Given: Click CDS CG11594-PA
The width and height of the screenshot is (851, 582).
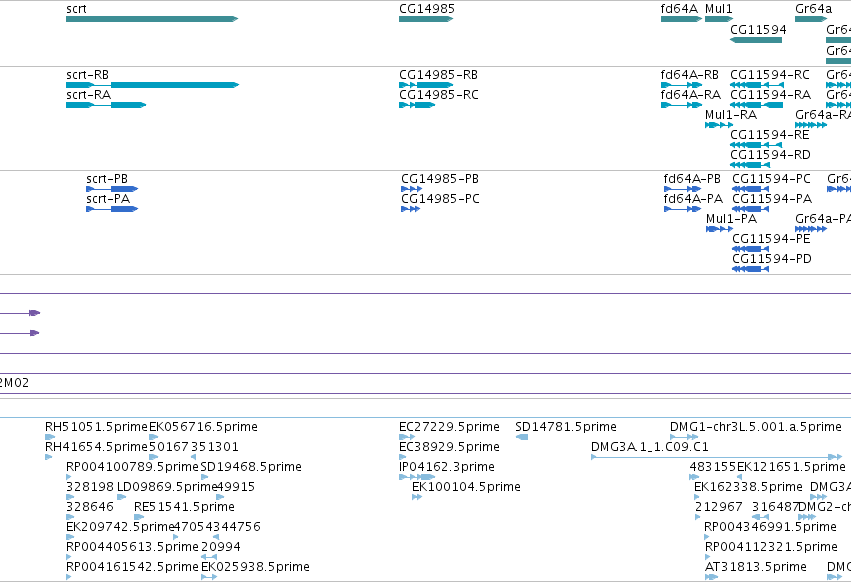Looking at the screenshot, I should [751, 209].
